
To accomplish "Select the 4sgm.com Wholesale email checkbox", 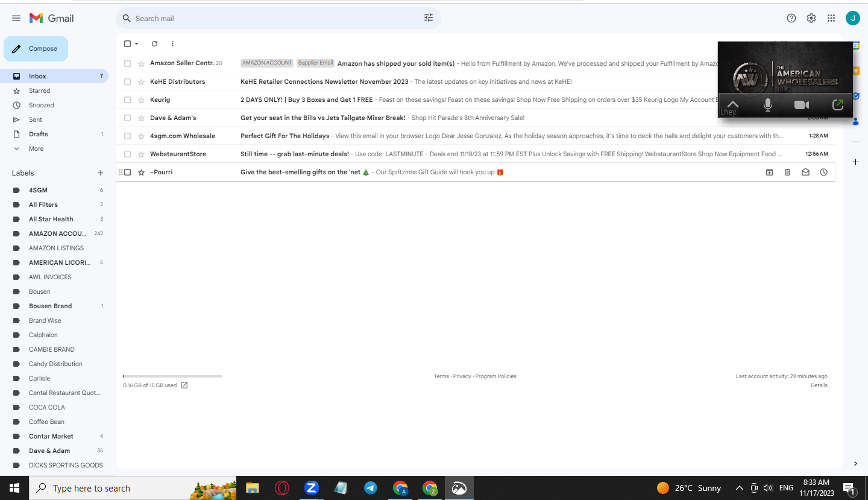I will (x=127, y=136).
